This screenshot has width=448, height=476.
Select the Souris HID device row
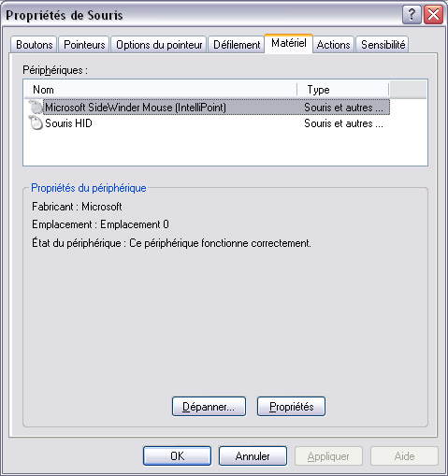tap(207, 123)
